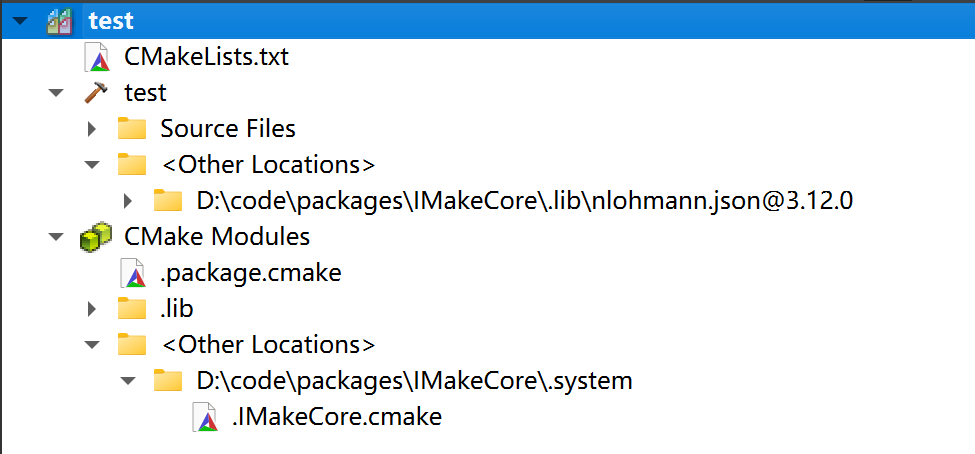Expand the .lib folder
Screen dimensions: 975x454
92,309
